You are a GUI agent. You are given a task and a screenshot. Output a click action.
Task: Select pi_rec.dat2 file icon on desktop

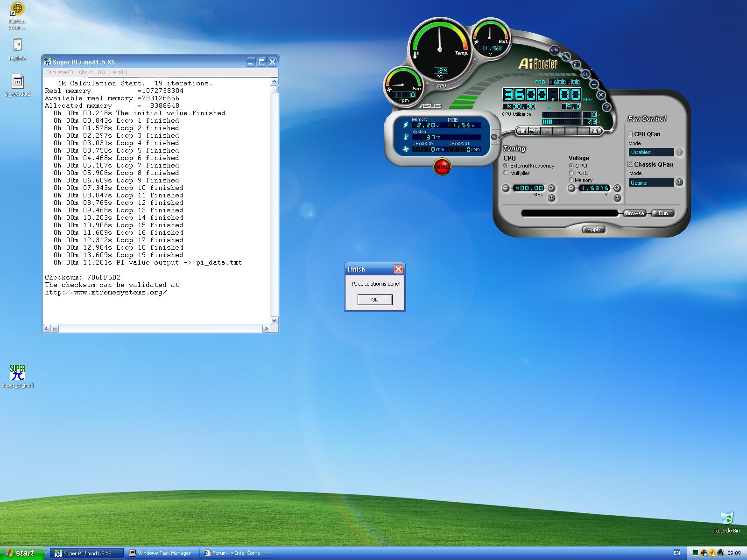17,85
